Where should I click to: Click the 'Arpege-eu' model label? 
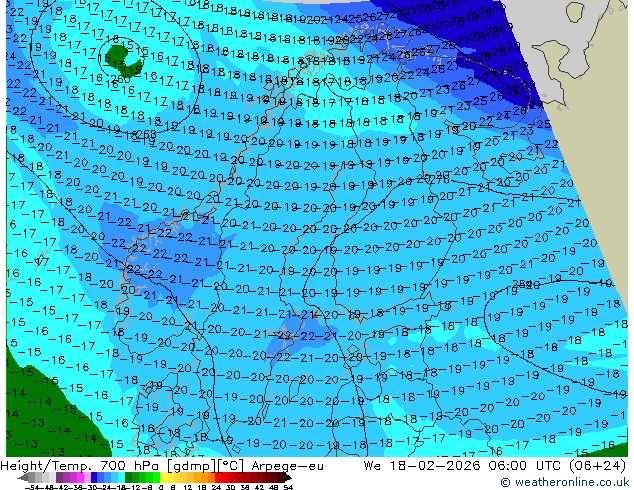287,466
